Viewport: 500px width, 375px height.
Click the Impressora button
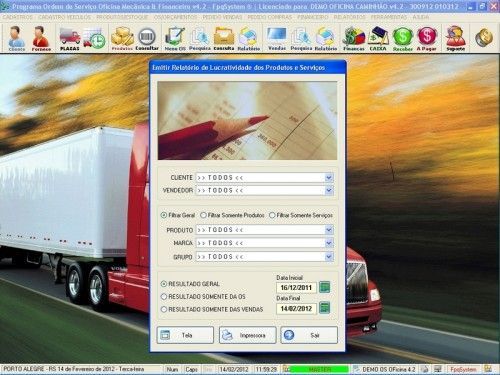[247, 335]
